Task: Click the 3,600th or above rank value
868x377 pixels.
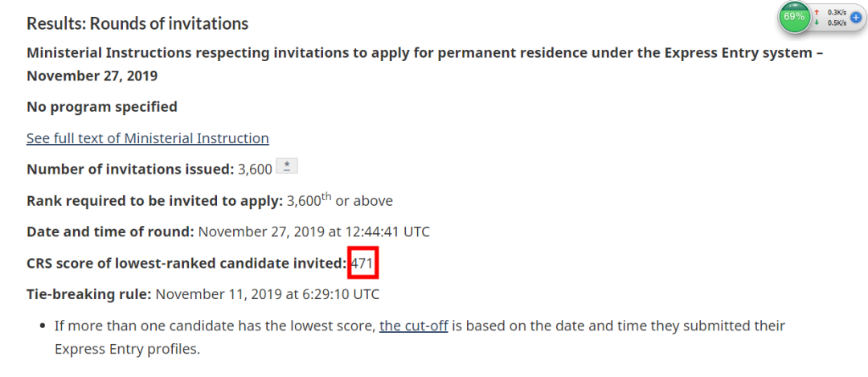Action: click(x=340, y=200)
